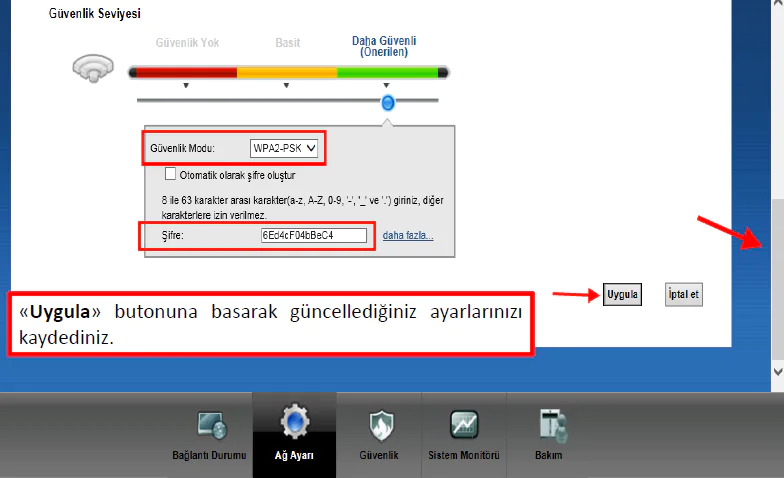Image resolution: width=784 pixels, height=478 pixels.
Task: Click the Şifre password input field
Action: [x=314, y=236]
